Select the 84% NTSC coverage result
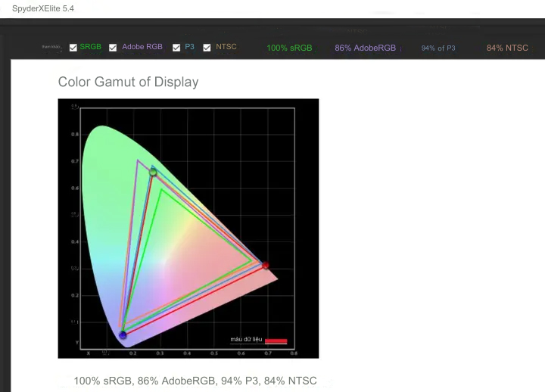This screenshot has height=392, width=545. pos(507,48)
